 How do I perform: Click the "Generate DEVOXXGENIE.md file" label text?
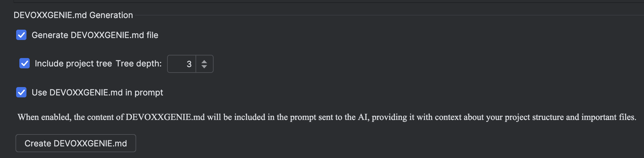pyautogui.click(x=95, y=35)
